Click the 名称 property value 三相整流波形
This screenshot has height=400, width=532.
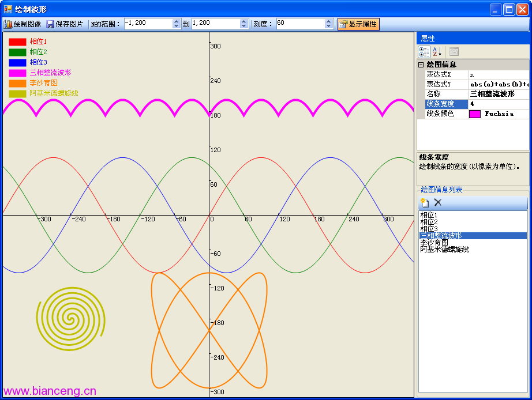[499, 94]
